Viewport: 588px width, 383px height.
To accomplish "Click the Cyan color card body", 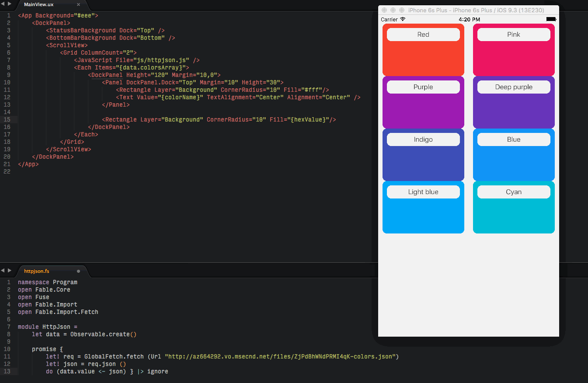I will click(514, 216).
